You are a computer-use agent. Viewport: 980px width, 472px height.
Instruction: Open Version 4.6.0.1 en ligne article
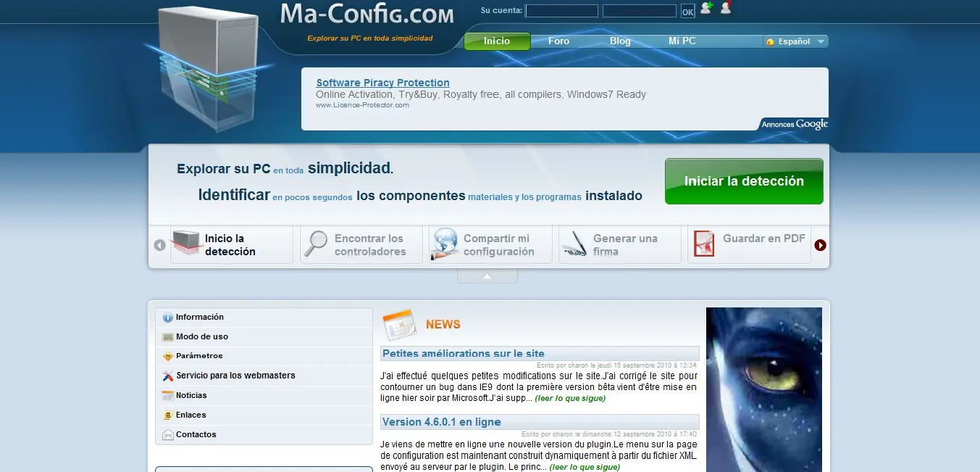point(441,422)
